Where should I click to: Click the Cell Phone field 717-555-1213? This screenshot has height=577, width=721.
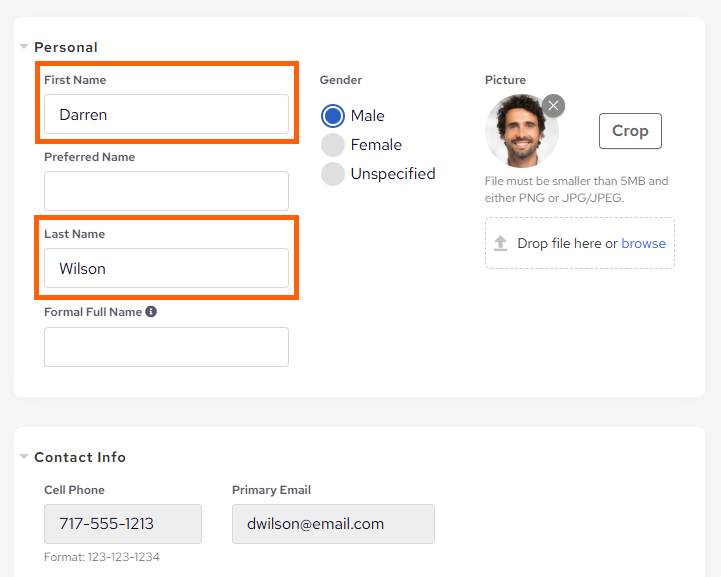pos(123,524)
